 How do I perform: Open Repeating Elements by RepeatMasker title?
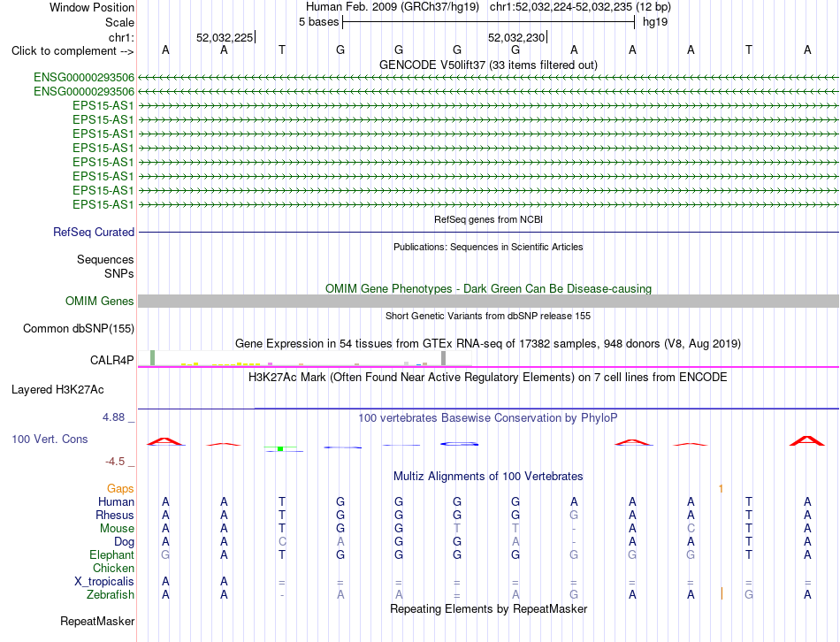488,608
